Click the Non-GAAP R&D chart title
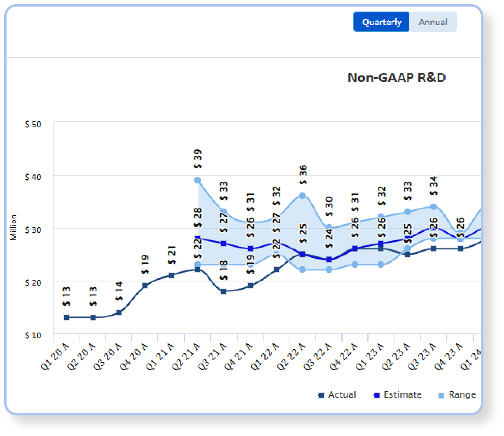 [x=397, y=77]
